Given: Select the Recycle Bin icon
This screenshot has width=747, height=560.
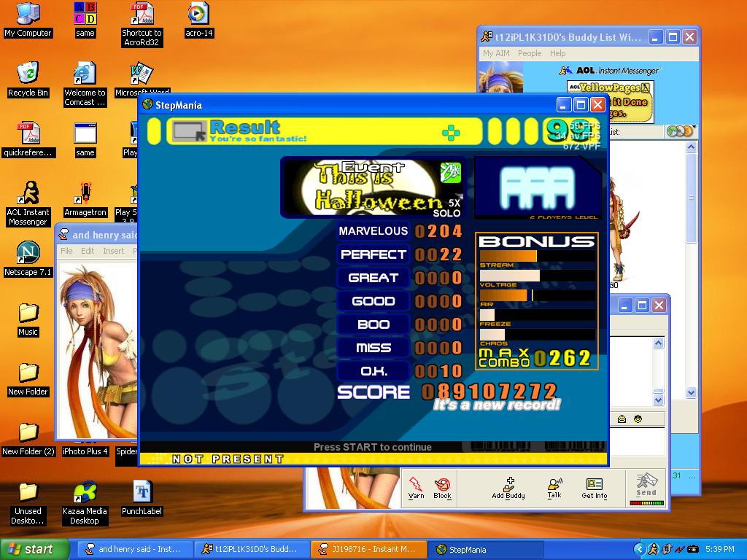Looking at the screenshot, I should pos(28,79).
